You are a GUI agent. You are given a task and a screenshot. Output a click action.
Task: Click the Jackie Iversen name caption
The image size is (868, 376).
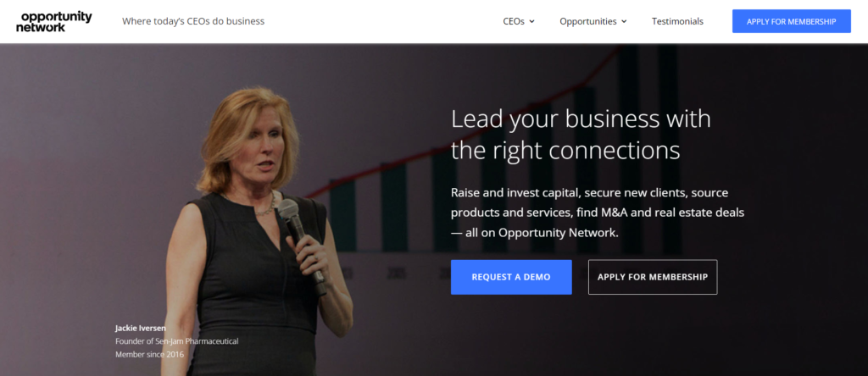coord(140,328)
